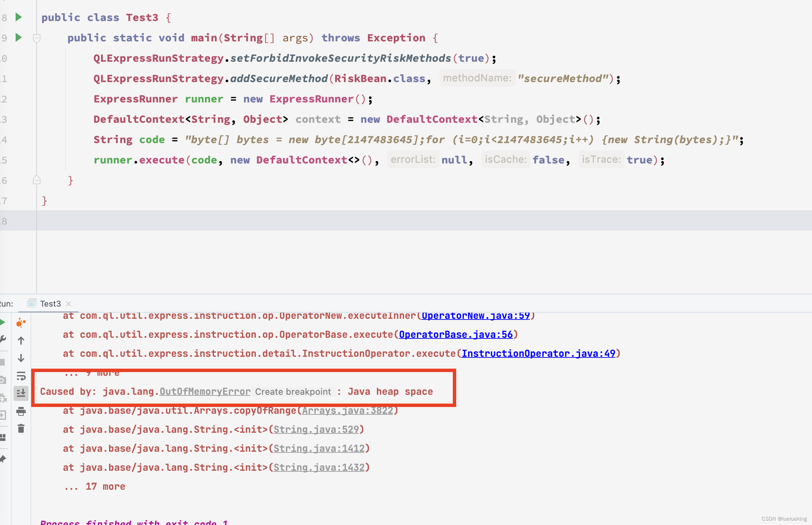
Task: Clear all console output with trash icon
Action: [21, 429]
